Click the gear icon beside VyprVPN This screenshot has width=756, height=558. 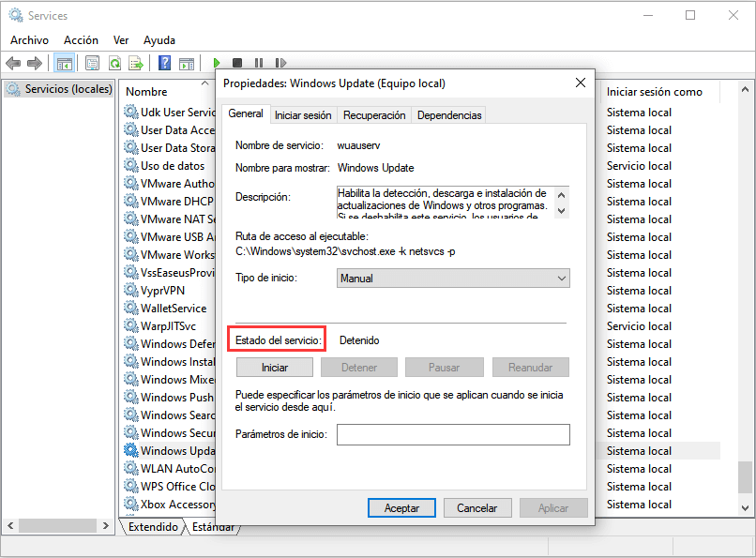coord(130,290)
